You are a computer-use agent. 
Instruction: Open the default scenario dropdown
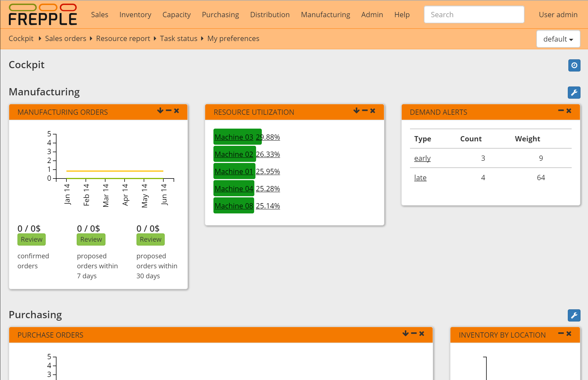point(558,39)
